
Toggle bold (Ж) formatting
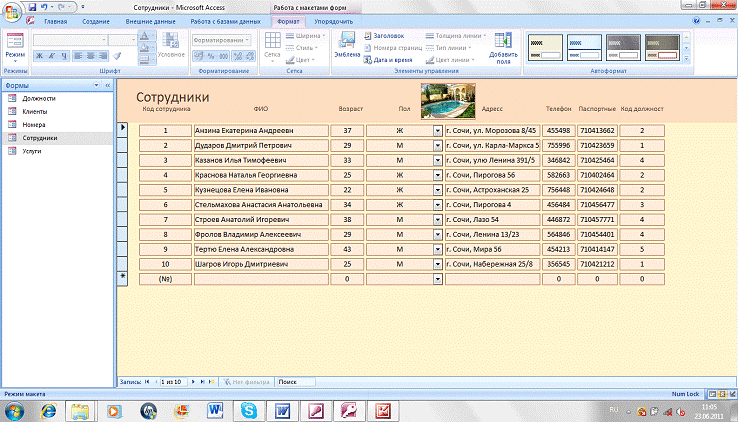pos(40,56)
